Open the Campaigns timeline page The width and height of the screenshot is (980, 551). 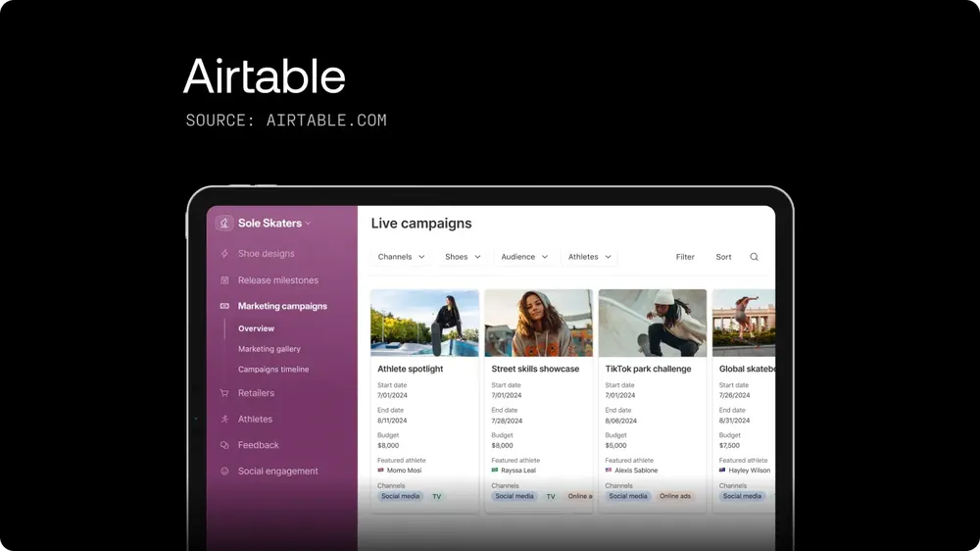point(273,370)
